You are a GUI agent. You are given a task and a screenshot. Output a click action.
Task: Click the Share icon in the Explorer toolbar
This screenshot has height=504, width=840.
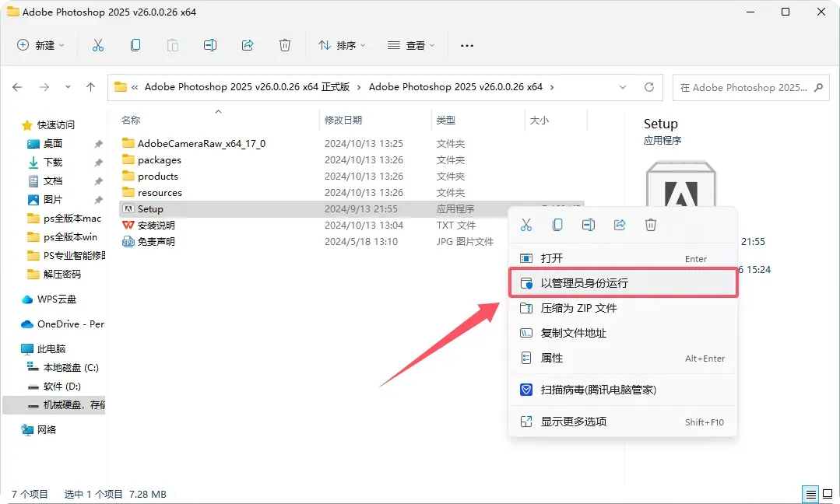coord(248,45)
